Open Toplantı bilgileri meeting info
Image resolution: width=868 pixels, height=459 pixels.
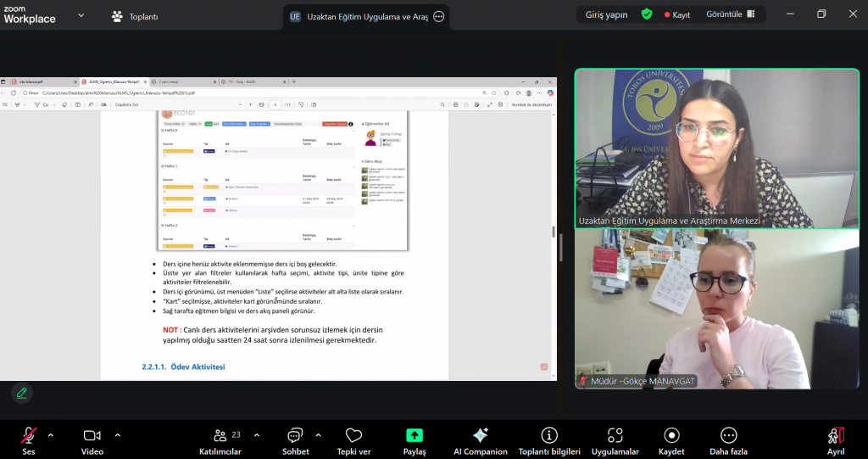pyautogui.click(x=549, y=436)
